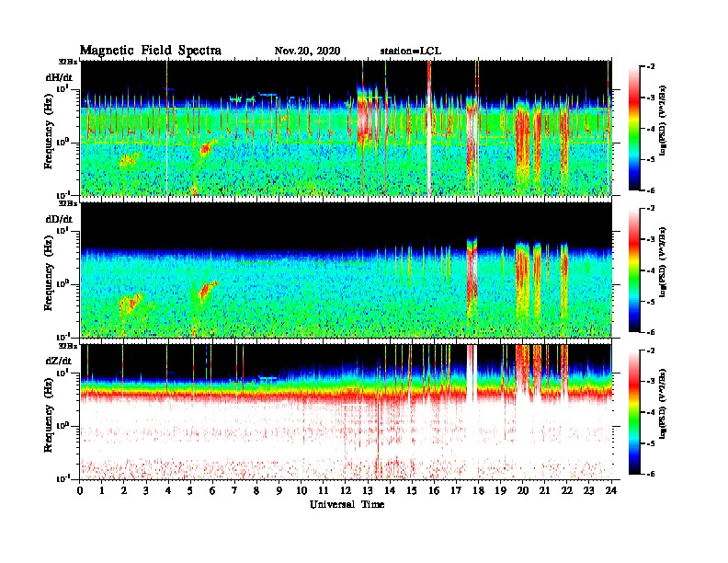728x563 pixels.
Task: Click the "Magnetic Field Spectra" plot title
Action: [x=151, y=51]
